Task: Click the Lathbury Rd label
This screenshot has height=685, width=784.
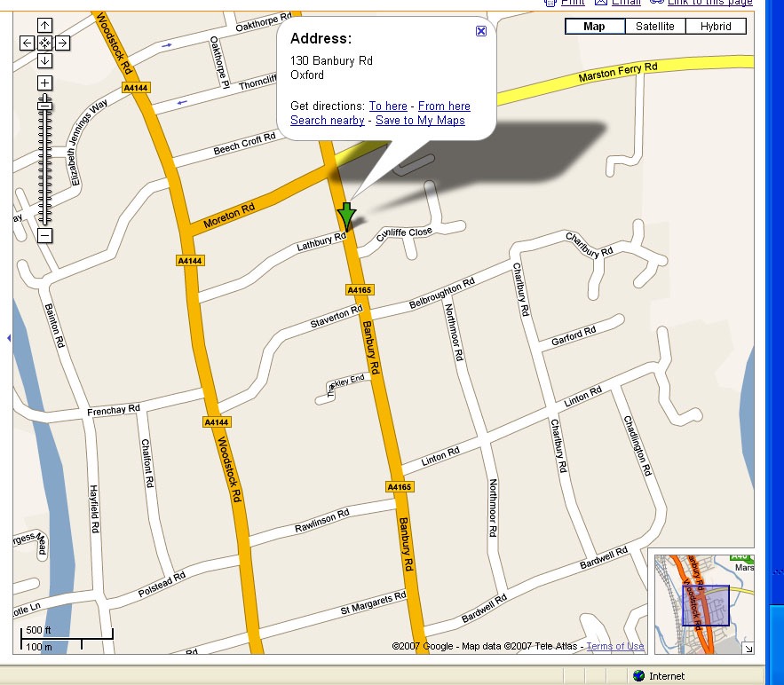Action: pyautogui.click(x=321, y=242)
